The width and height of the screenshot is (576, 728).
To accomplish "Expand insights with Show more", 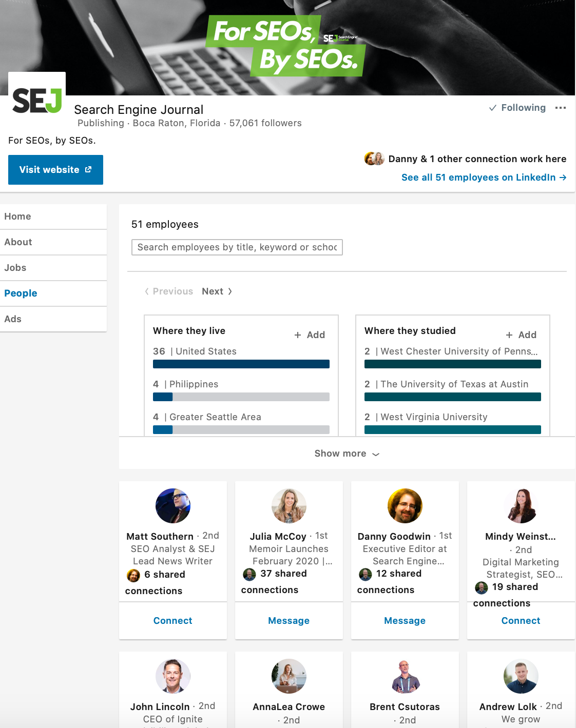I will tap(347, 454).
